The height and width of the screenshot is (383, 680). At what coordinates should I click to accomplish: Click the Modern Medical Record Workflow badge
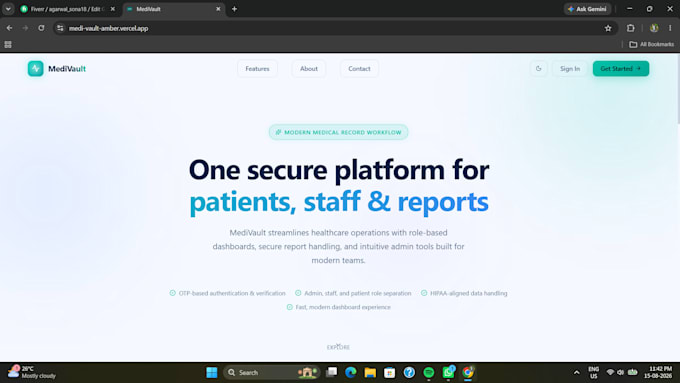tap(338, 132)
